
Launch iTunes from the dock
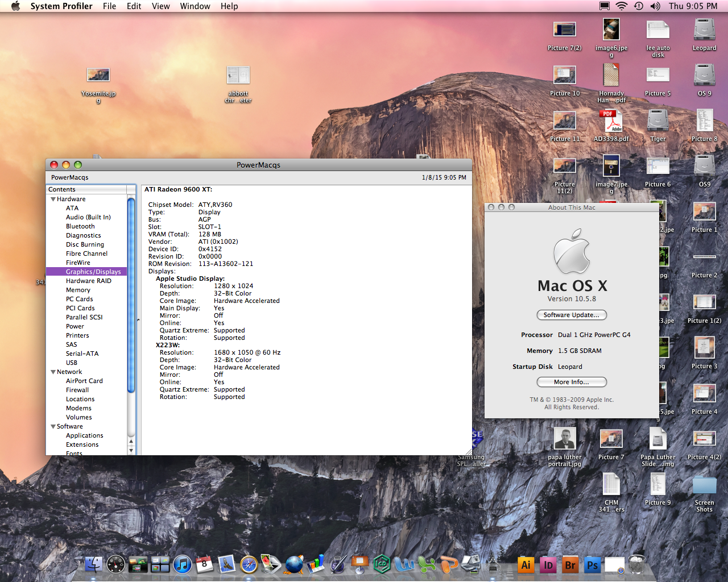tap(183, 564)
